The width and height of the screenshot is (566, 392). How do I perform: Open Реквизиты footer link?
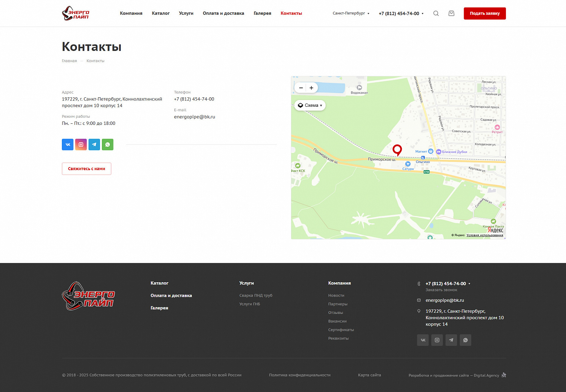coord(338,338)
